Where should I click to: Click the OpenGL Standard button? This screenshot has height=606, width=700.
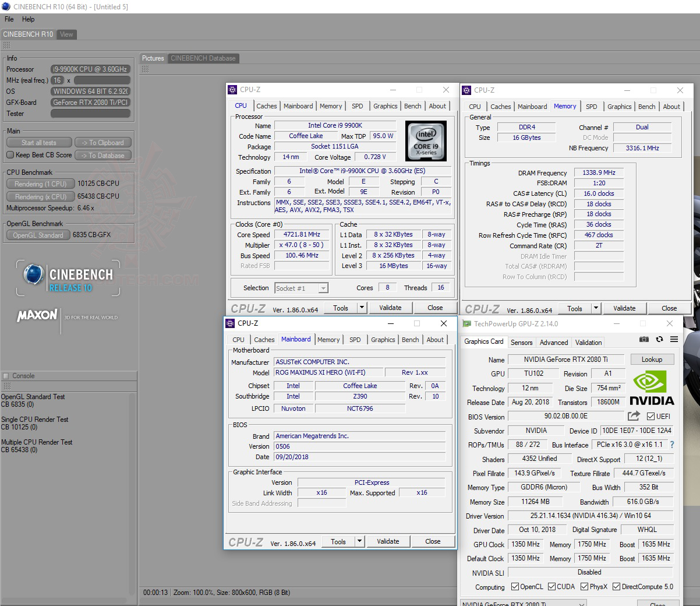tap(38, 235)
